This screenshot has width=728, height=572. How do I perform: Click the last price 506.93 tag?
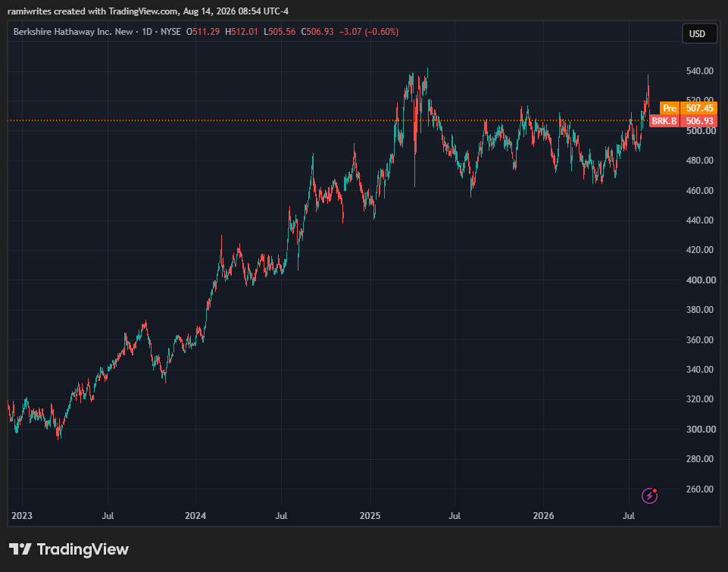coord(699,121)
